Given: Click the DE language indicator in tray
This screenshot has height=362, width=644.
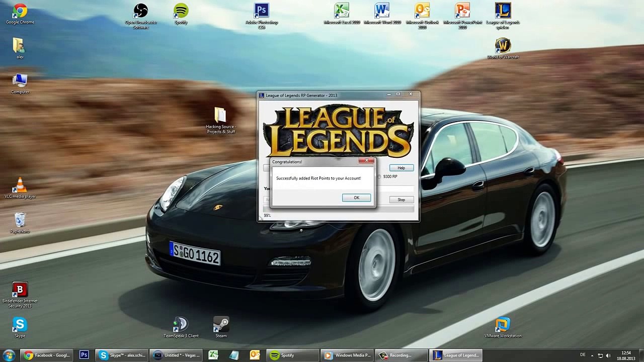Looking at the screenshot, I should pos(583,355).
